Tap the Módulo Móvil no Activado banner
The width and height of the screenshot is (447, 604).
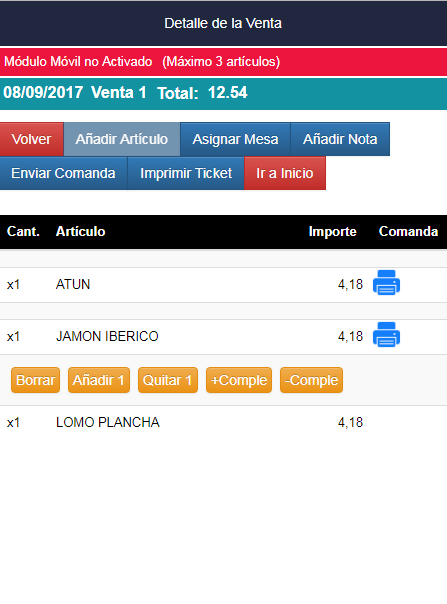[224, 62]
